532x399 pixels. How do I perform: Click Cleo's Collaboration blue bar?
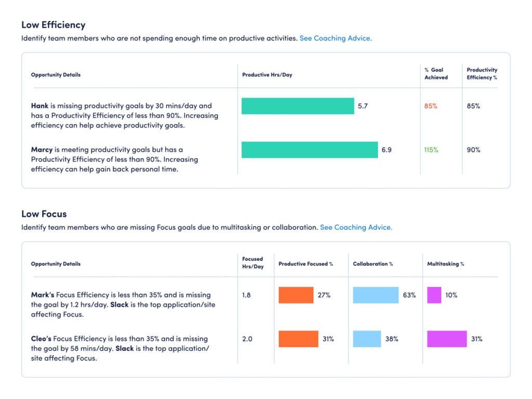point(367,339)
